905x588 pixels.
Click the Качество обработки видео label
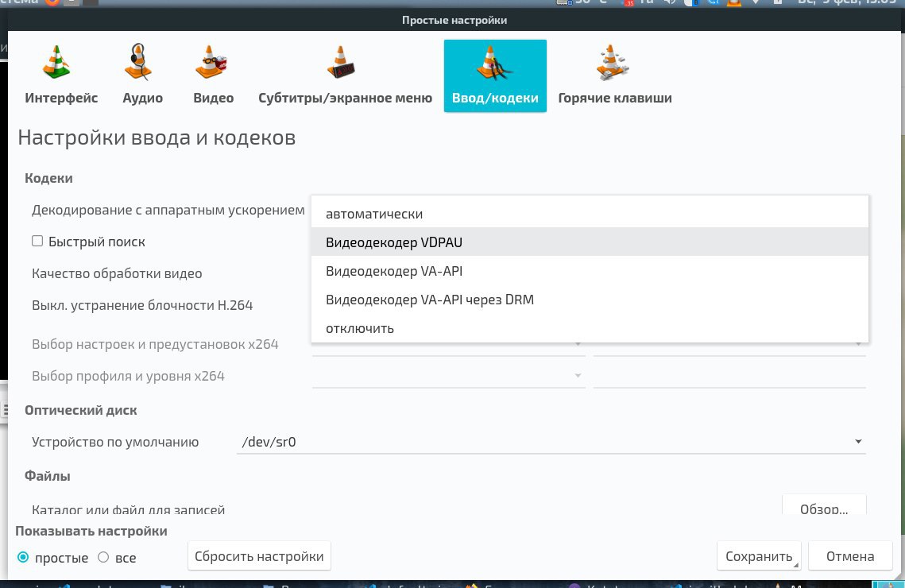pos(117,273)
